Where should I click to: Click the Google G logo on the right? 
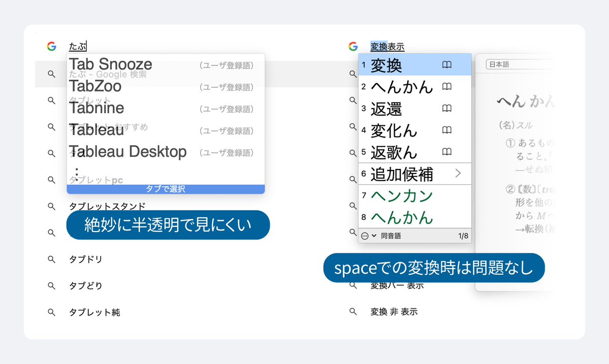point(352,46)
